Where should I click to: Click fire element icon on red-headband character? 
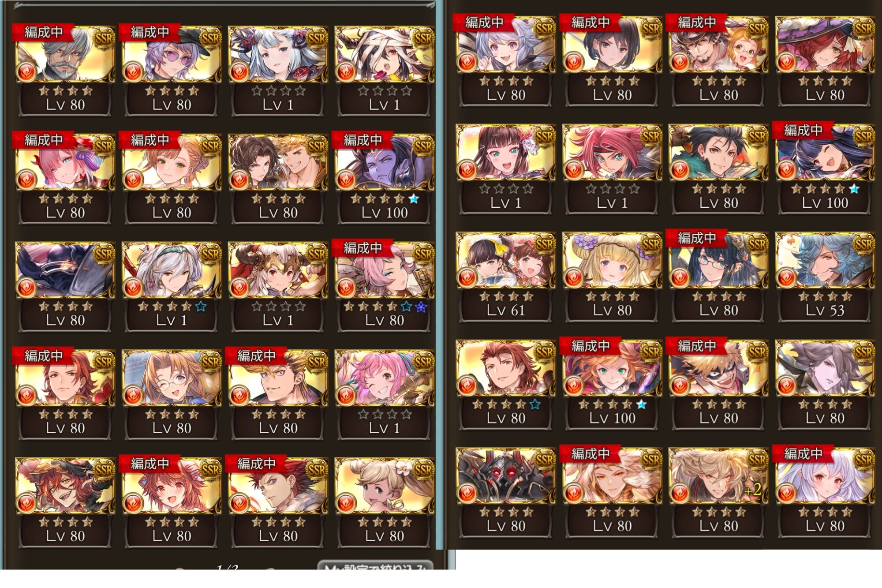point(573,170)
